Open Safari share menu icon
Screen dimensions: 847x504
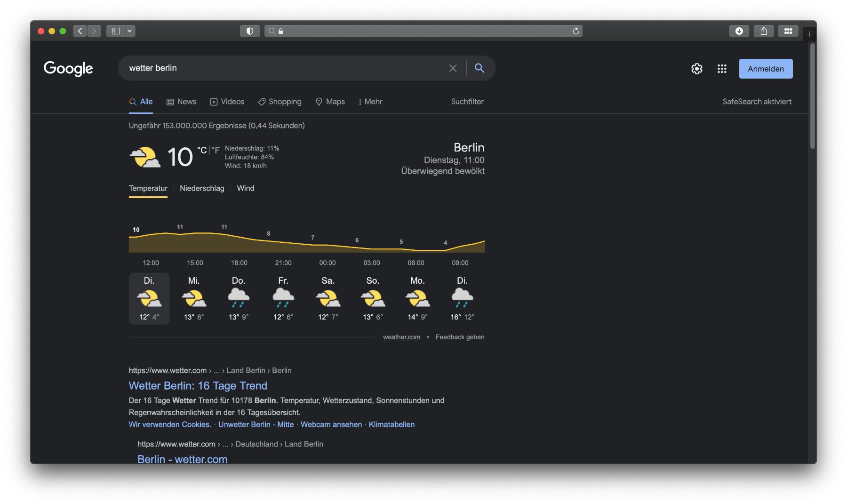(763, 31)
